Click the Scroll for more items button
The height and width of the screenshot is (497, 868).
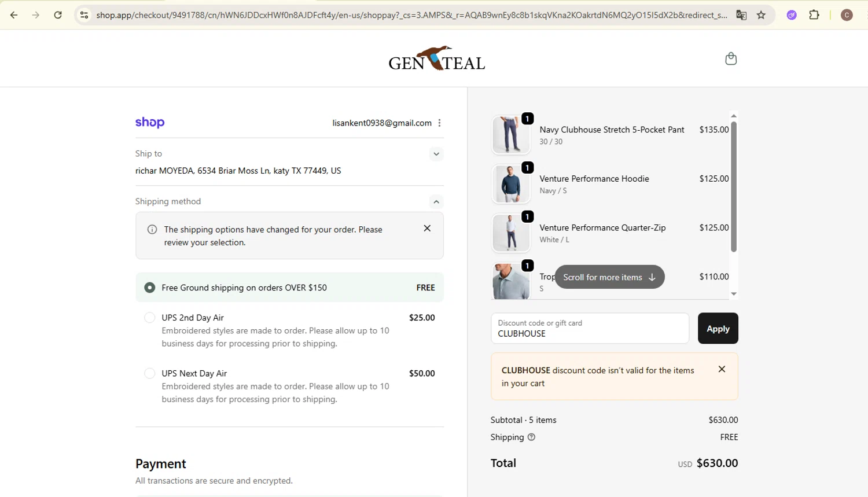609,277
